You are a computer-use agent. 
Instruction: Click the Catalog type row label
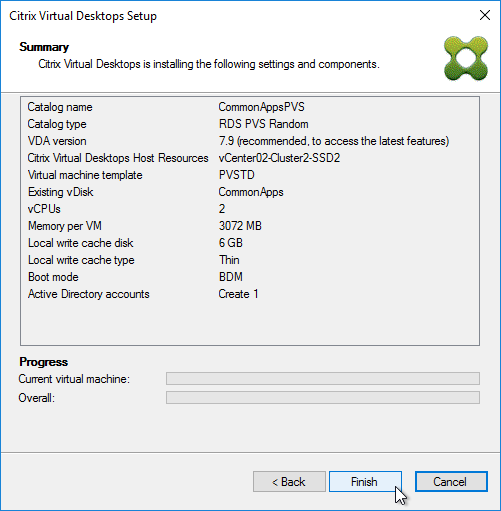point(57,124)
